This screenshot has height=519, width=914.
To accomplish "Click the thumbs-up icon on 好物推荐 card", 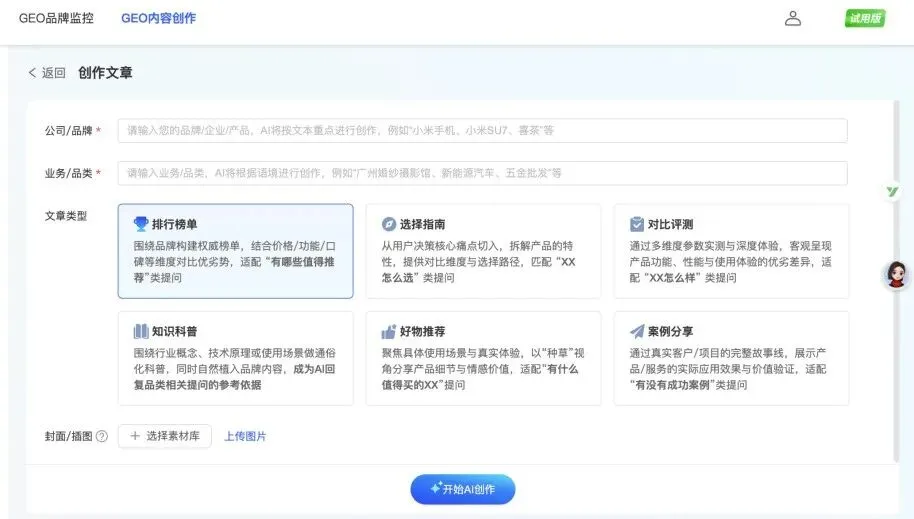I will pyautogui.click(x=389, y=331).
